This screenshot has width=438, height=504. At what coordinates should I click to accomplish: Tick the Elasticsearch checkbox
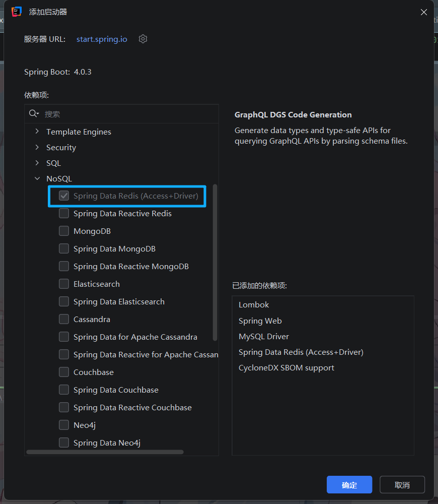point(64,284)
